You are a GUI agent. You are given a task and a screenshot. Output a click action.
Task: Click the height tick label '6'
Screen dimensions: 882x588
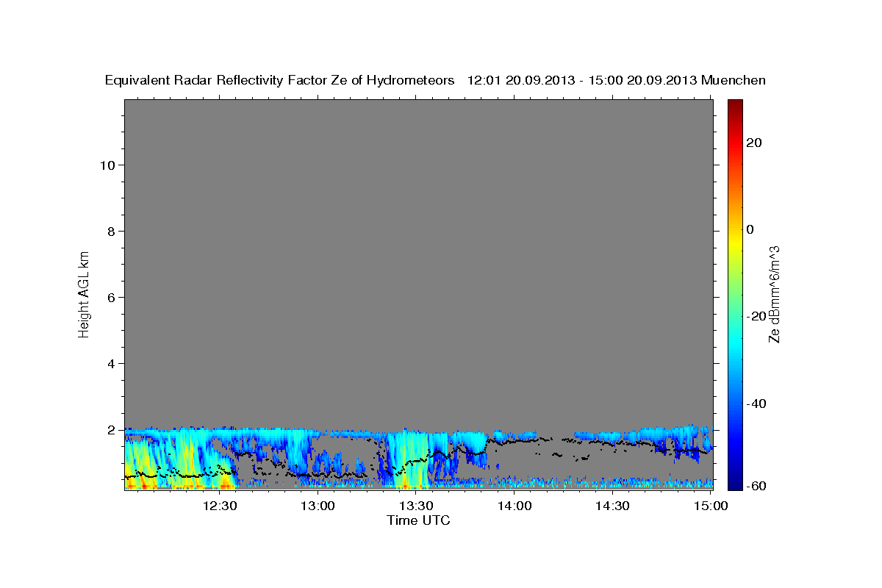(111, 298)
